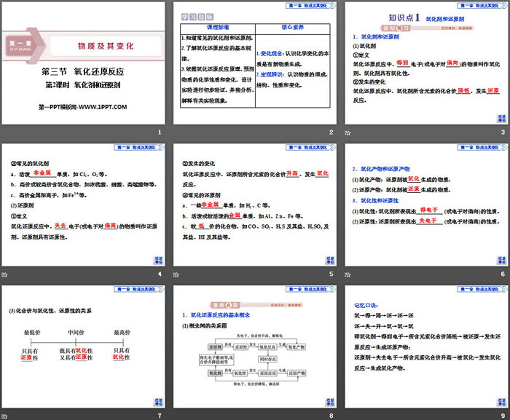Screen dimensions: 510x420
Task: Click the 知识点1 heading on slide 3
Action: [x=404, y=17]
